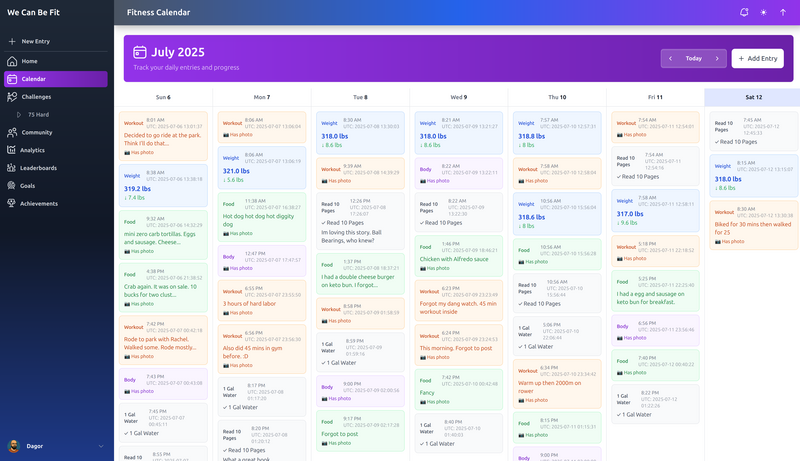Select the Wed 9 day header
Image resolution: width=800 pixels, height=461 pixels.
point(459,97)
